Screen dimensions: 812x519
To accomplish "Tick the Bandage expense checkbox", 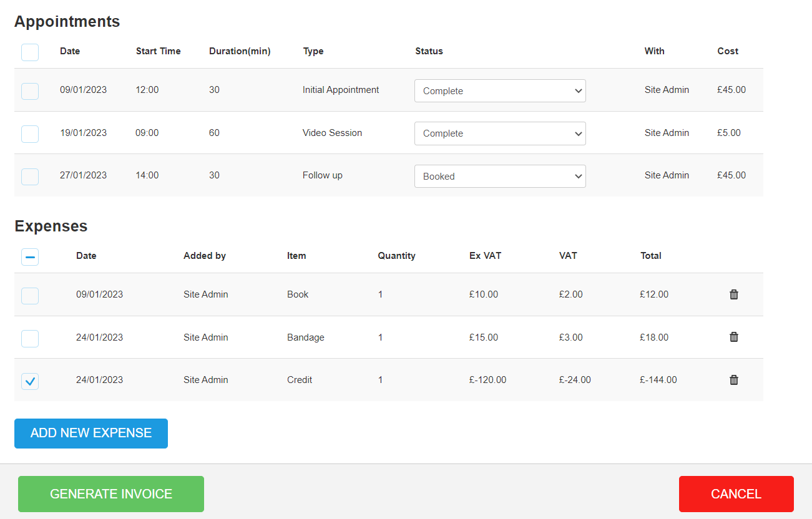I will point(30,338).
